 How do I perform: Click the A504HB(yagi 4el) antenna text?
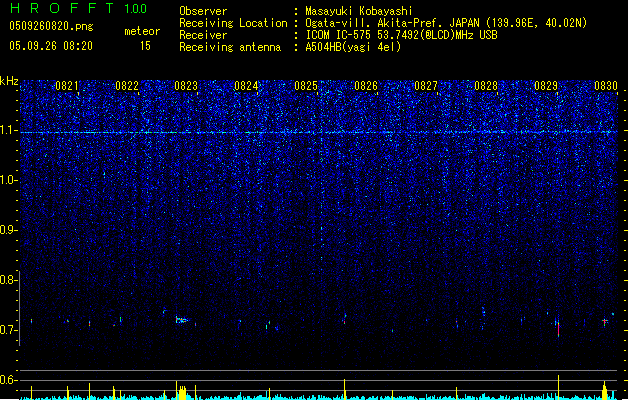pos(353,47)
